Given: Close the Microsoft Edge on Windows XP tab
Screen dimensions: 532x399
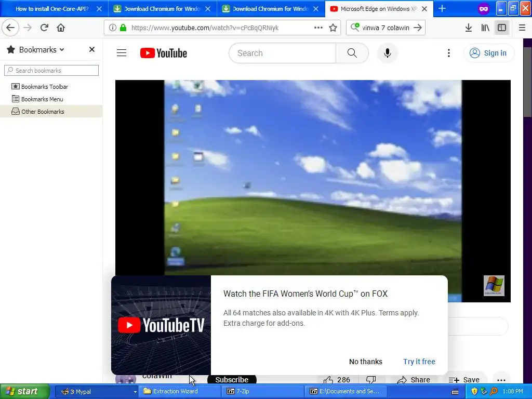Looking at the screenshot, I should pos(424,9).
